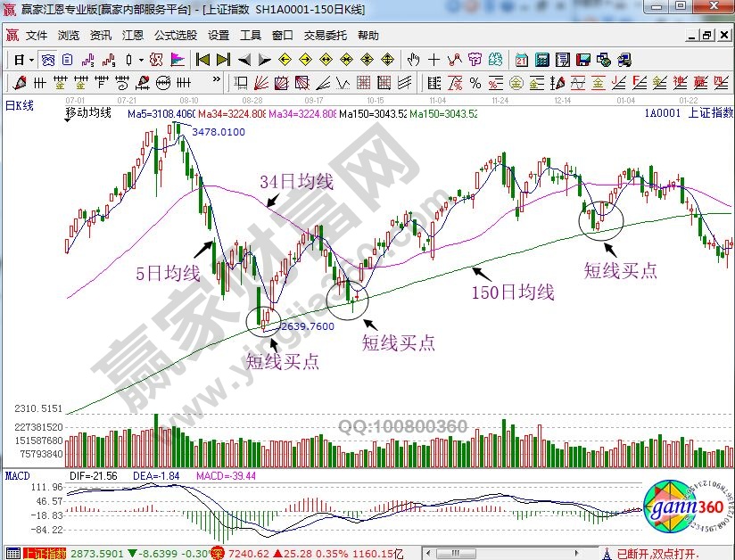Open the calculator tool icon
Screen dimensions: 735x560
coord(541,60)
